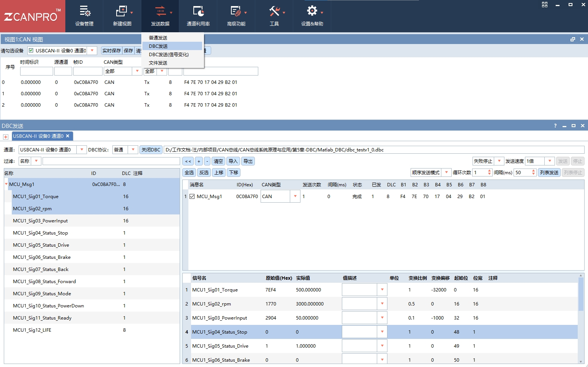Viewport: 588px width, 367px height.
Task: Click the 新建视图 new view icon
Action: [122, 12]
